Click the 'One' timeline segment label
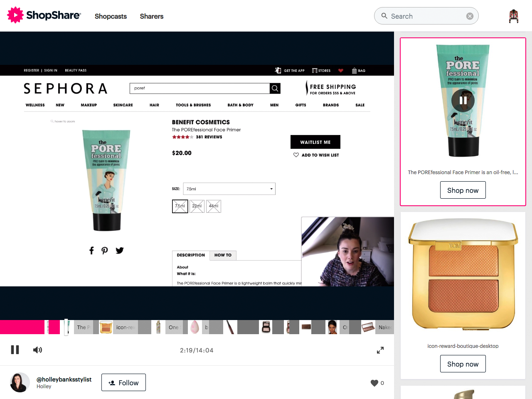This screenshot has width=532, height=399. (x=173, y=327)
